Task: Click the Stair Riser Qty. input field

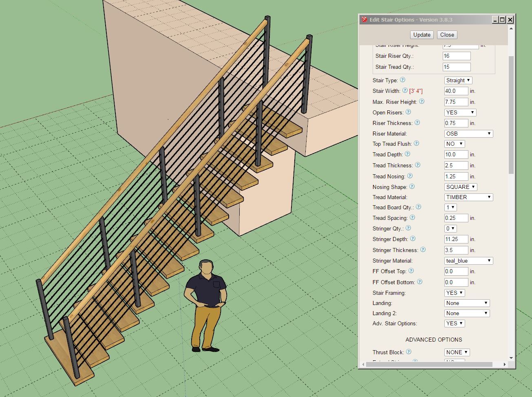Action: pyautogui.click(x=457, y=56)
